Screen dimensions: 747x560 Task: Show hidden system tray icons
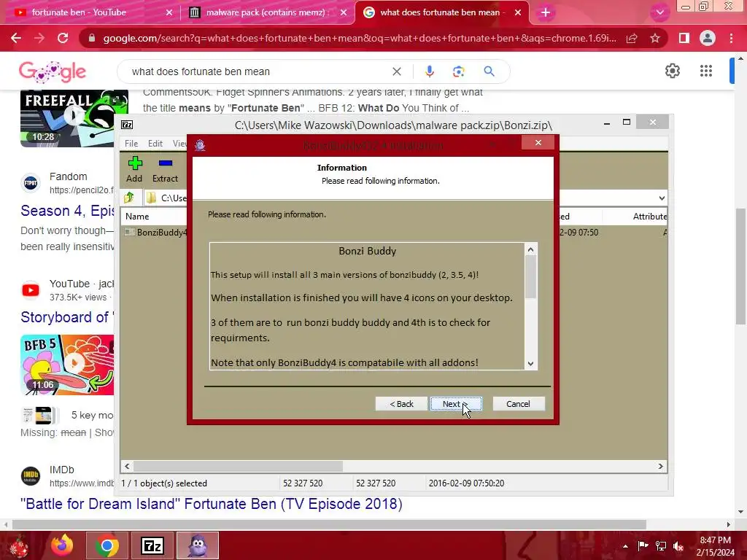(625, 545)
